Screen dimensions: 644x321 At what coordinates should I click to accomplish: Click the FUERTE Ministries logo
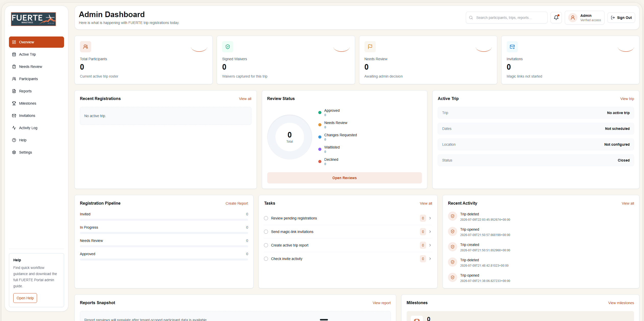(x=33, y=19)
